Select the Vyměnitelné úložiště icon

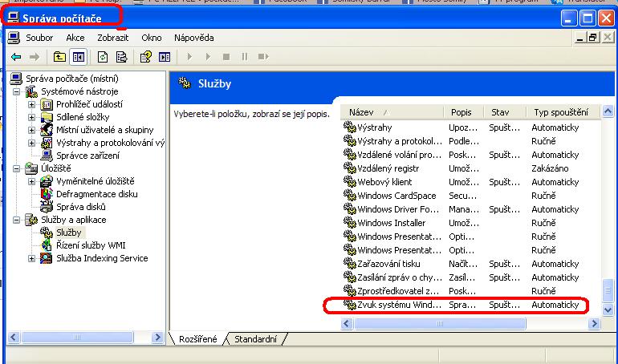click(x=47, y=181)
